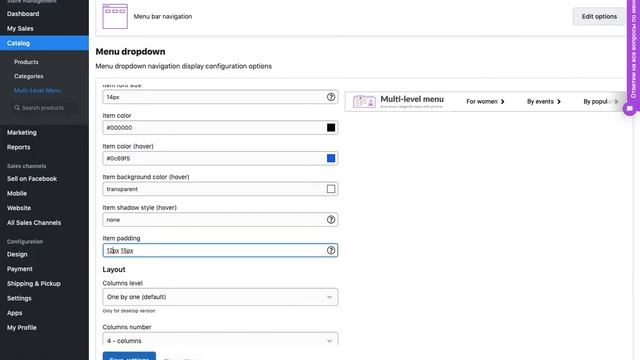Image resolution: width=640 pixels, height=360 pixels.
Task: Open the Products submenu item
Action: pos(26,62)
